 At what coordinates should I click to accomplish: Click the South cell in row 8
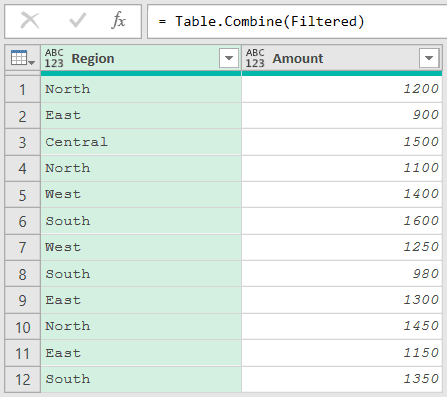pyautogui.click(x=141, y=274)
